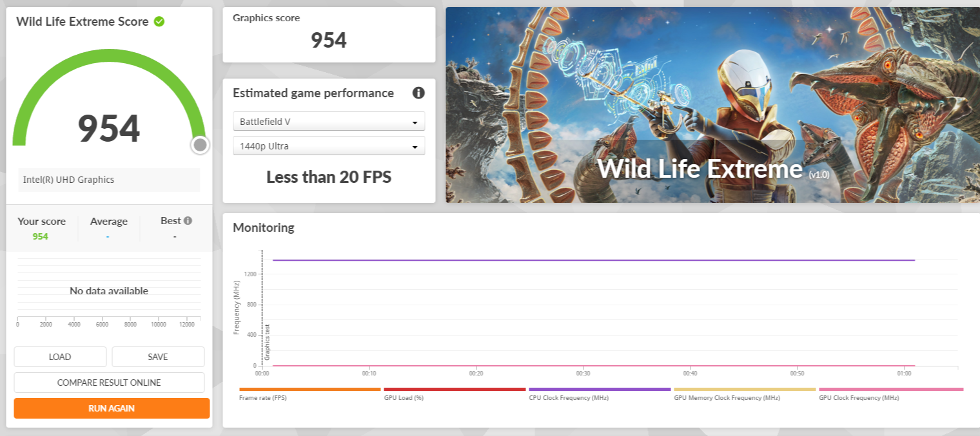The width and height of the screenshot is (980, 436).
Task: Toggle GPU Clock Frequency legend series
Action: click(891, 394)
